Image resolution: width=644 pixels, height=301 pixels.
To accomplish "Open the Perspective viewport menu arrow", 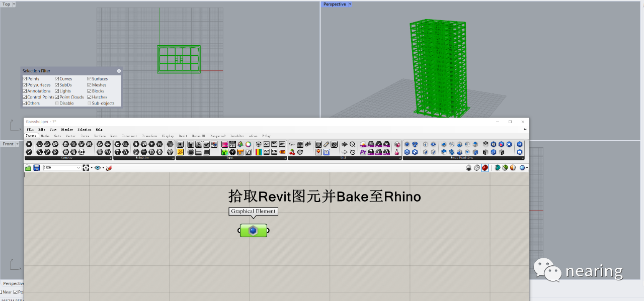I will [350, 4].
